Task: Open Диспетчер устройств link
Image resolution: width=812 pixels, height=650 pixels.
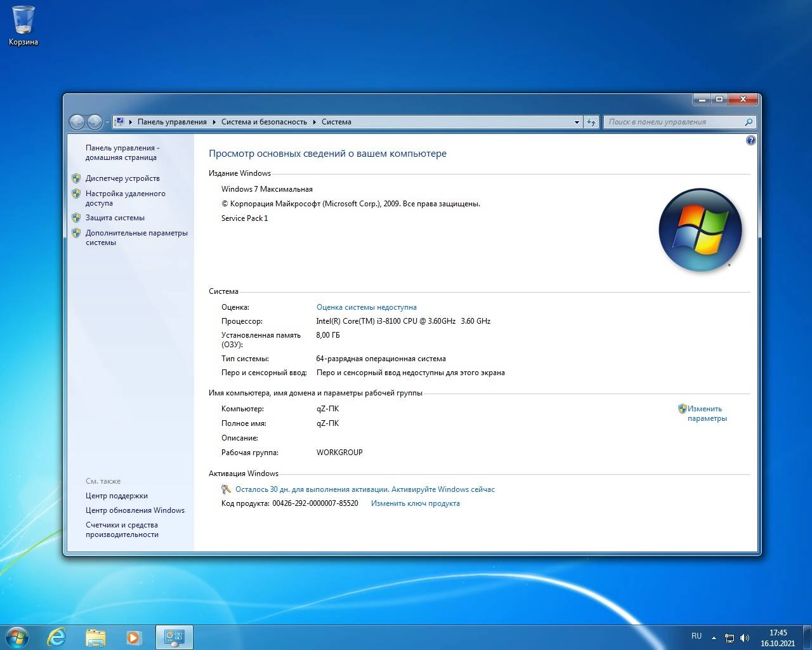Action: tap(122, 178)
